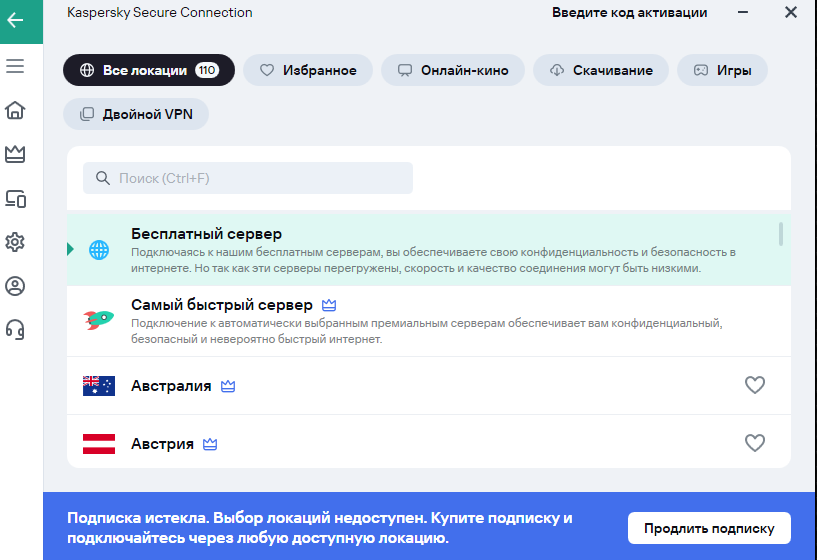Screen dimensions: 817x560
Task: Click the Australia flag icon
Action: click(x=99, y=386)
